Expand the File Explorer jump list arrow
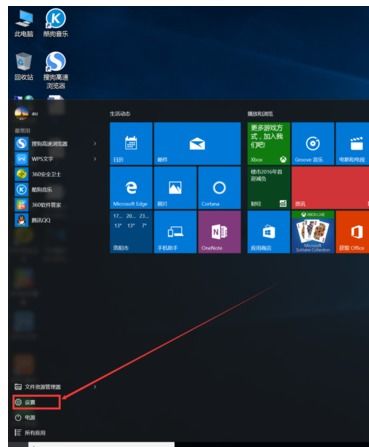369x447 pixels. tap(95, 387)
